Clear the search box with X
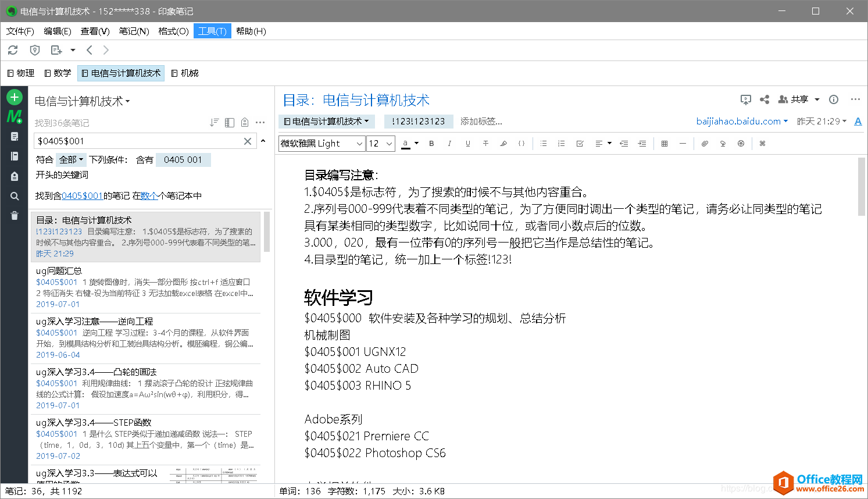The width and height of the screenshot is (868, 499). click(248, 141)
